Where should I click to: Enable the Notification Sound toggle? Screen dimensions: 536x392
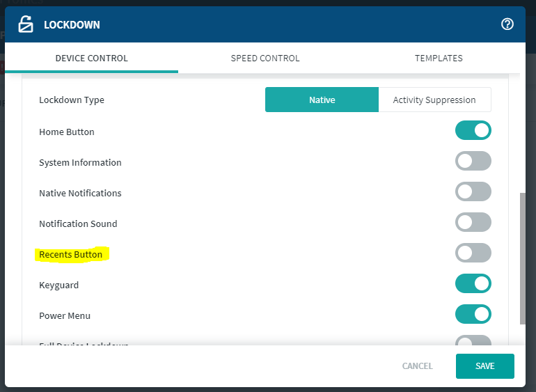tap(473, 223)
